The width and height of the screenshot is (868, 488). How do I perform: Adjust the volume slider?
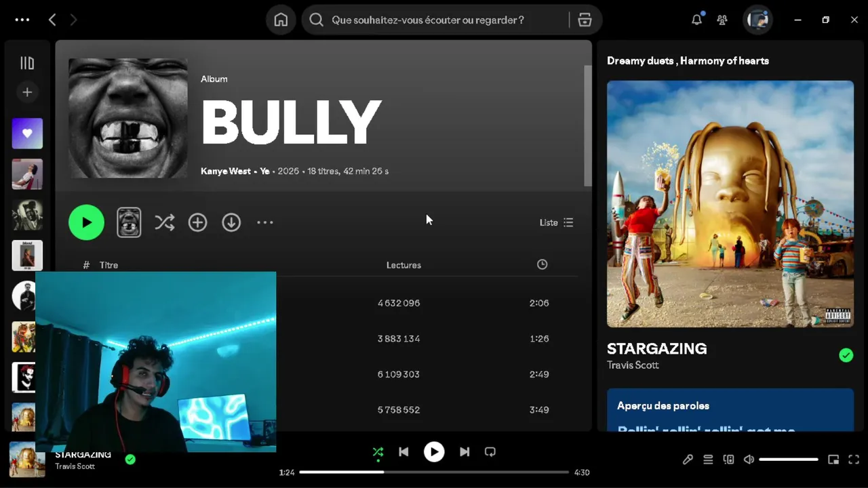(x=789, y=460)
